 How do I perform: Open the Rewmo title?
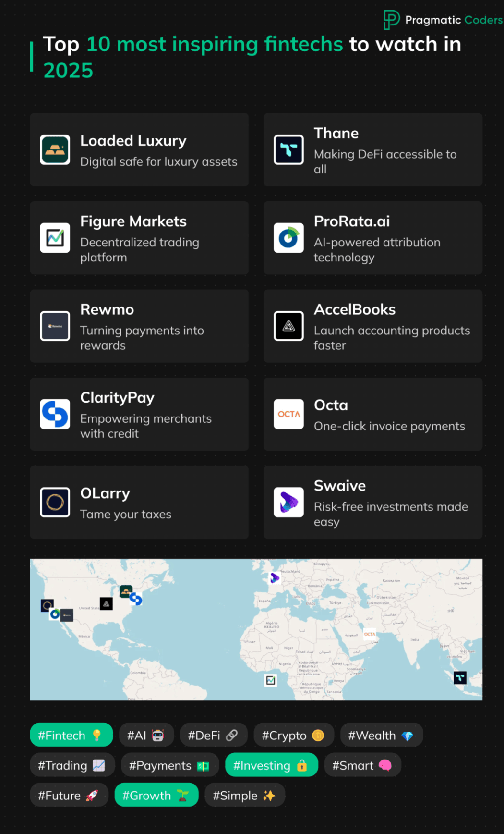pyautogui.click(x=107, y=309)
